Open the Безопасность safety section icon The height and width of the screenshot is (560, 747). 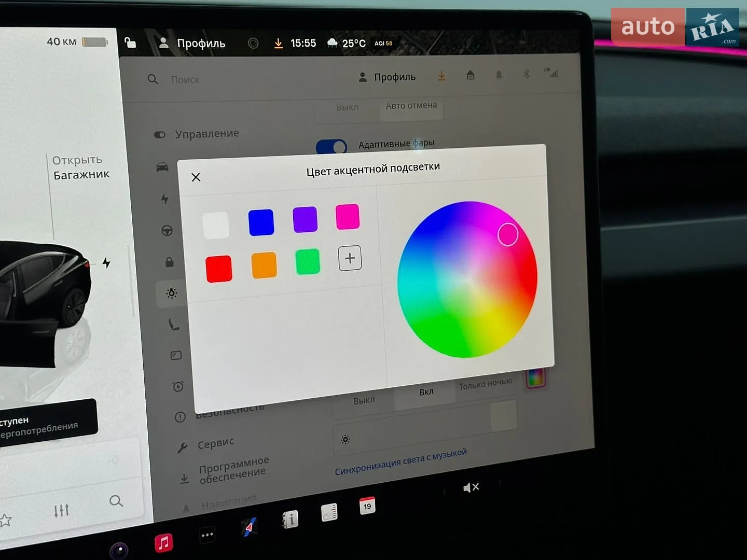pos(180,417)
